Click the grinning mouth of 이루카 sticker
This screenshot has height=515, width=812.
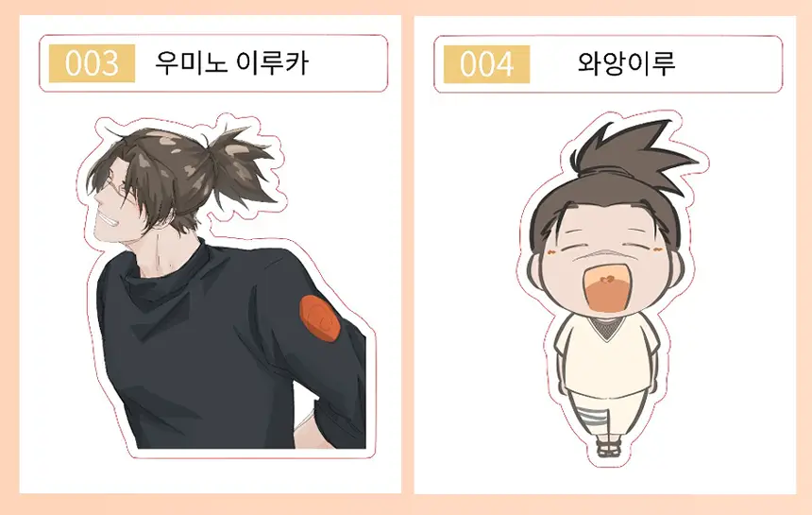pos(110,222)
